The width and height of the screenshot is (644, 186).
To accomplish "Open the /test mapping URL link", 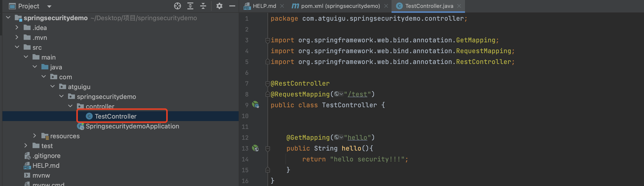I will point(357,94).
